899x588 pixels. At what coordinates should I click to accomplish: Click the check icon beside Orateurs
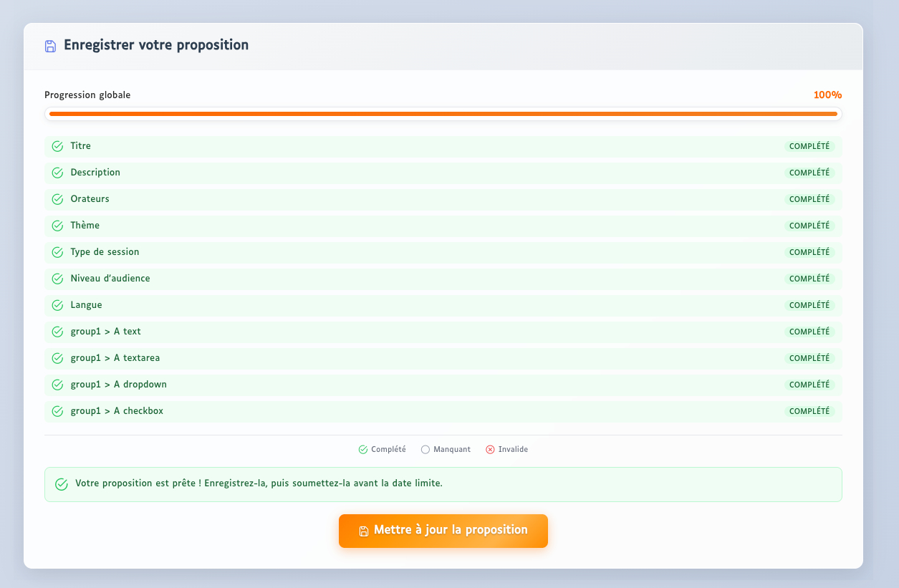[58, 199]
